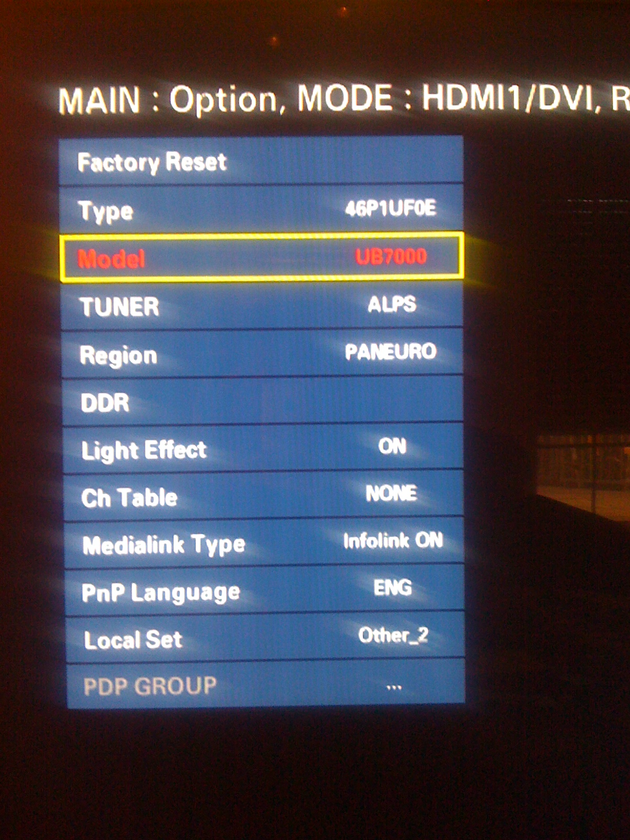Image resolution: width=630 pixels, height=840 pixels.
Task: Click the Region value PANEURO
Action: 391,351
